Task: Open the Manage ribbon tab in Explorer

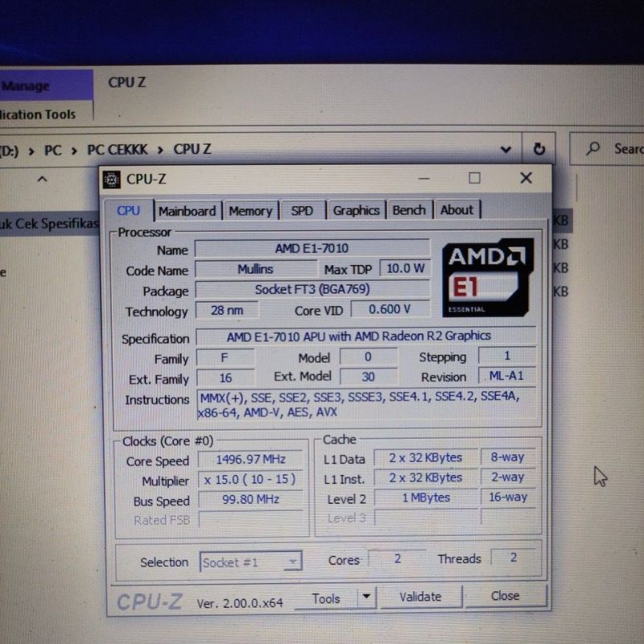Action: point(46,85)
